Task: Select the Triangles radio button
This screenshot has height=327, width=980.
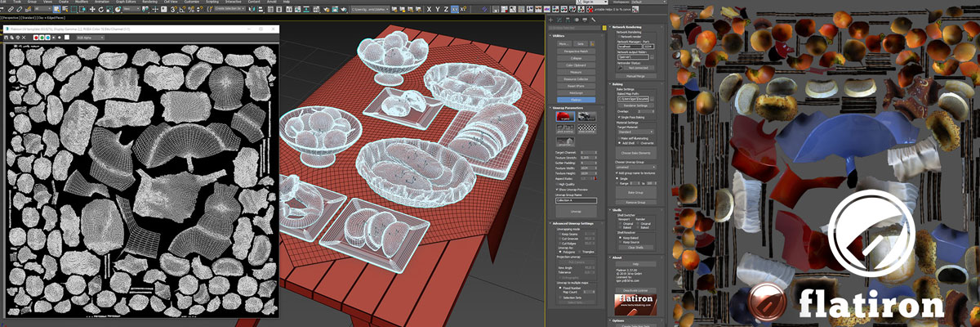Action: pyautogui.click(x=580, y=252)
